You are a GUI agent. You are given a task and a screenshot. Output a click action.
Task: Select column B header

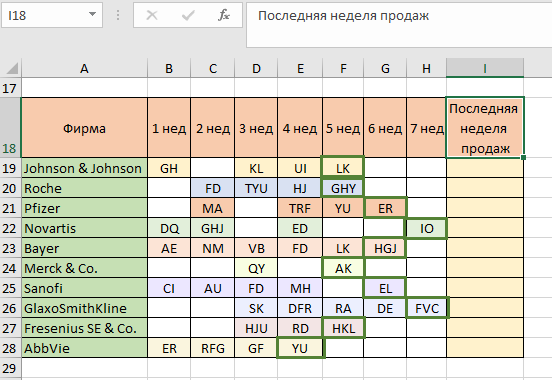point(169,68)
